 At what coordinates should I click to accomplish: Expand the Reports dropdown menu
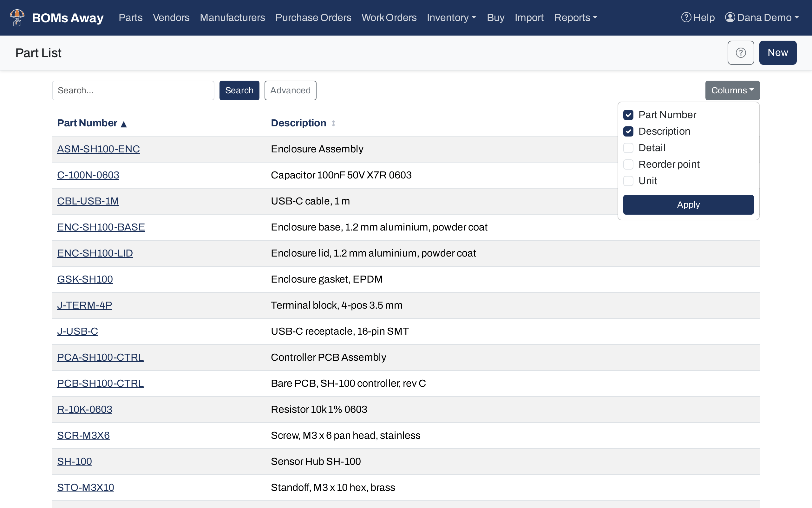[575, 17]
